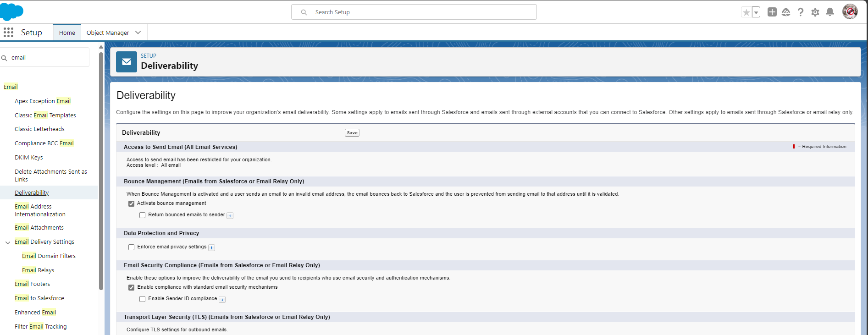
Task: Open Classic Email Templates in sidebar
Action: pyautogui.click(x=45, y=115)
